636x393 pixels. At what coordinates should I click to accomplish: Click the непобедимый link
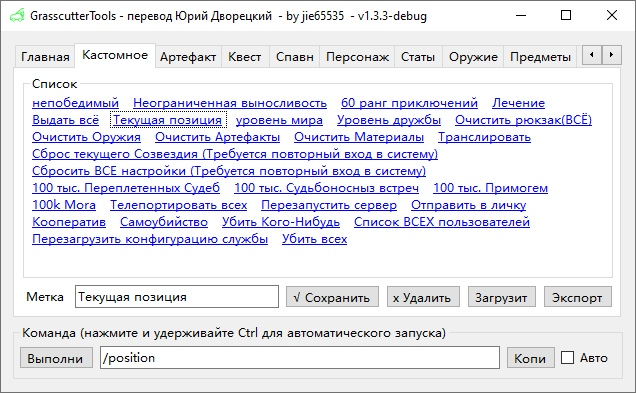point(75,103)
